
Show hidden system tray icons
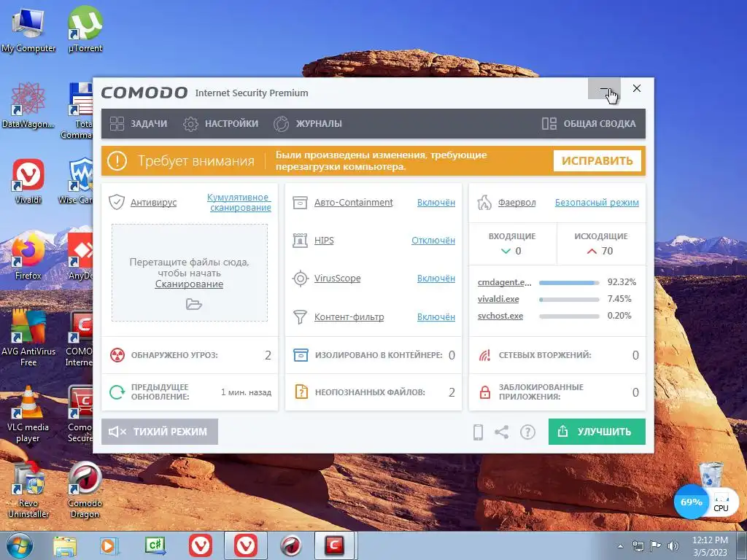tap(620, 547)
